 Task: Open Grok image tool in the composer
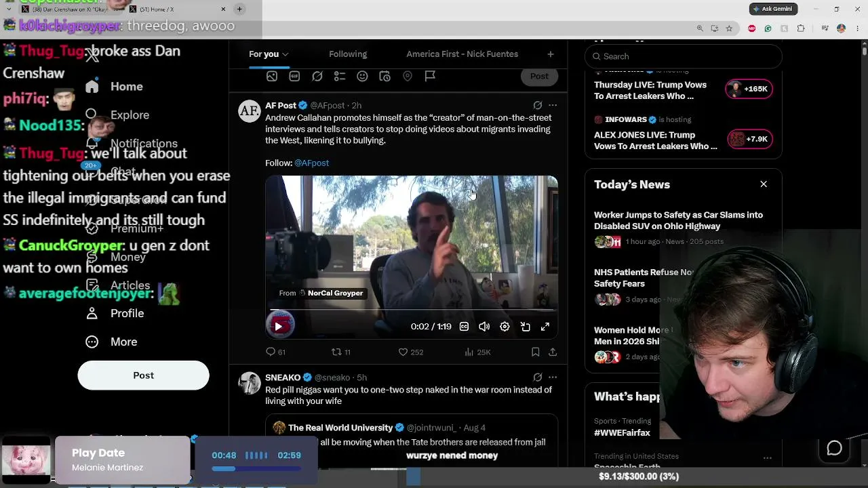click(x=317, y=77)
